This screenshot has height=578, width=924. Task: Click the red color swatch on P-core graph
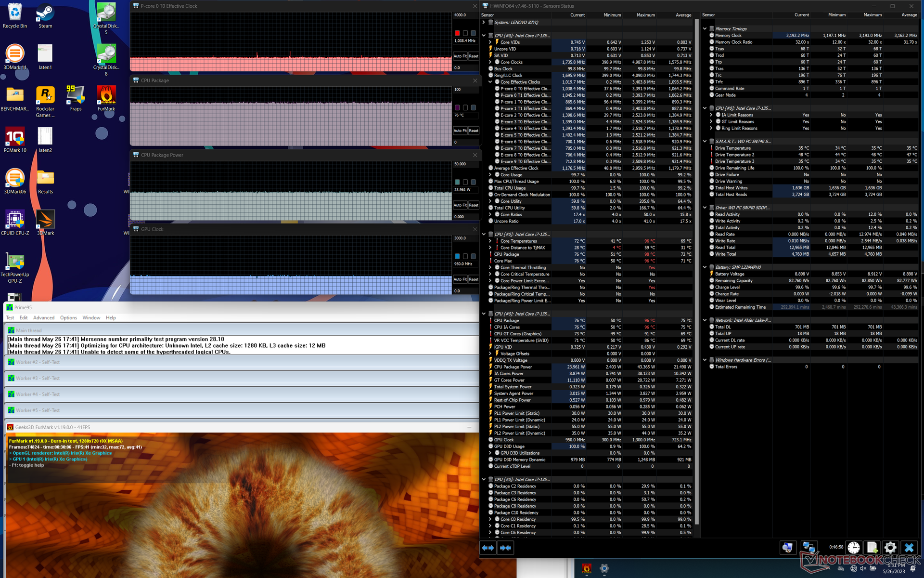pyautogui.click(x=457, y=33)
